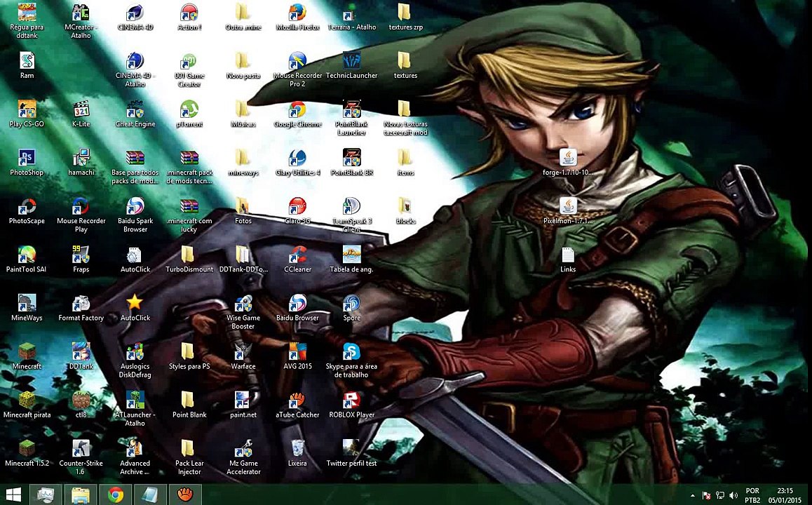This screenshot has width=812, height=505.
Task: Open the textures zrp folder
Action: coord(405,13)
